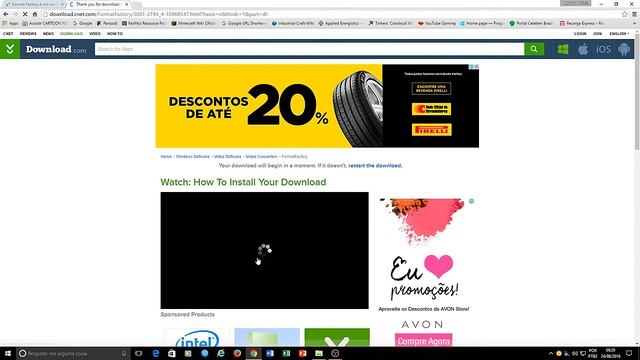The image size is (640, 360).
Task: Close the Thank you for download tab
Action: 127,4
